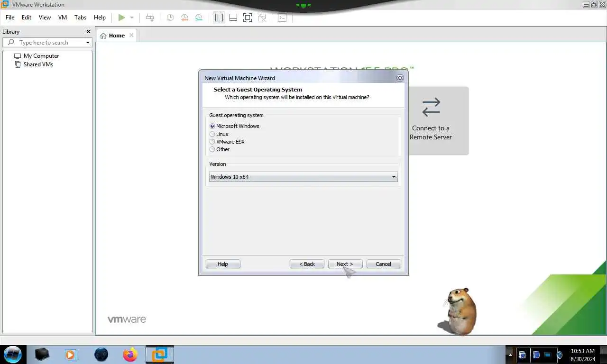This screenshot has height=364, width=607.
Task: Click the remote server arrows icon
Action: click(x=431, y=107)
